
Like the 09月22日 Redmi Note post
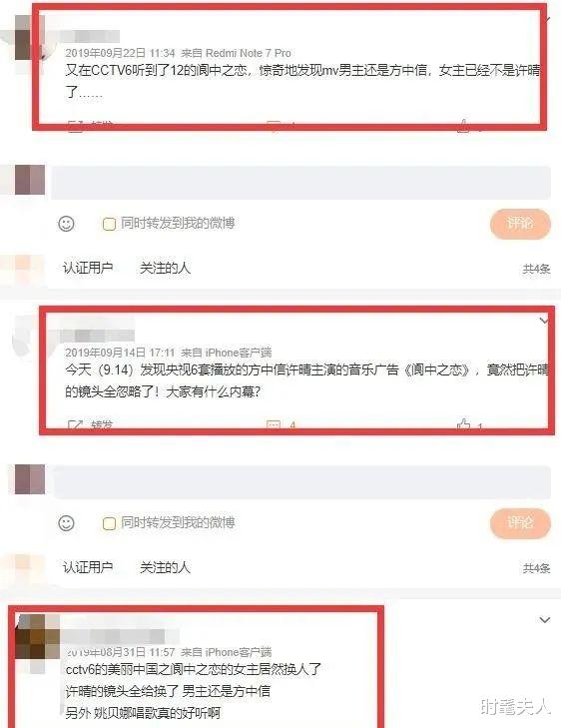pos(469,126)
